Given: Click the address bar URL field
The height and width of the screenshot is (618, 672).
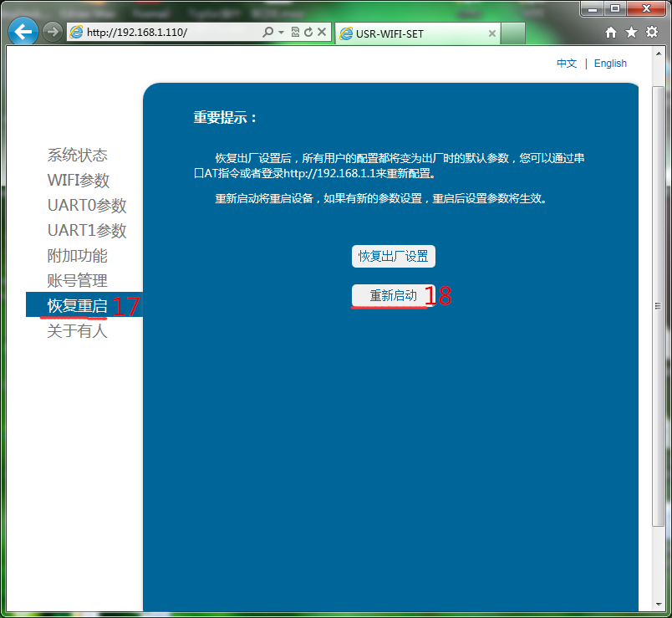Looking at the screenshot, I should pos(167,33).
